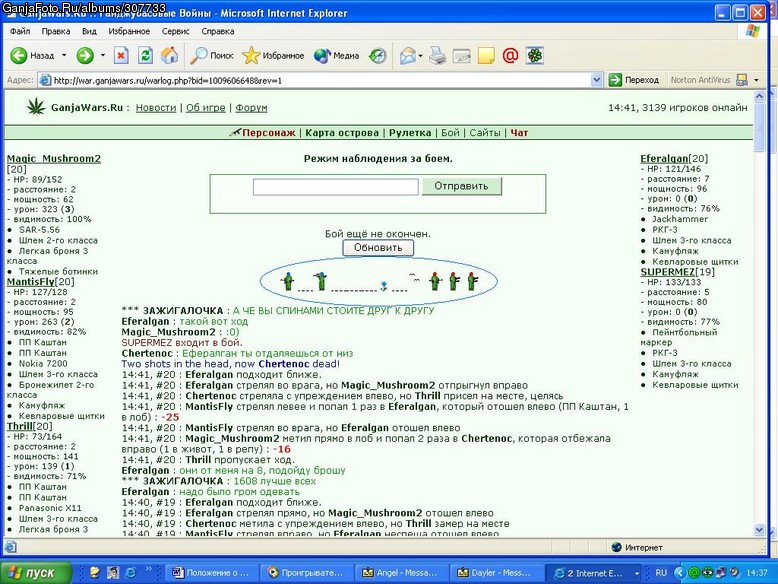Click Переход go button

click(x=634, y=80)
